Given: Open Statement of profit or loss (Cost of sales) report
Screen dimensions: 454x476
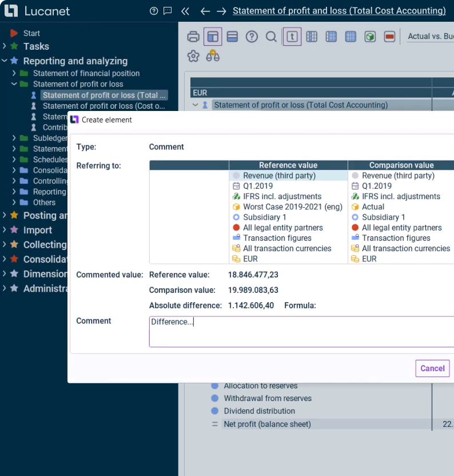Looking at the screenshot, I should point(103,106).
